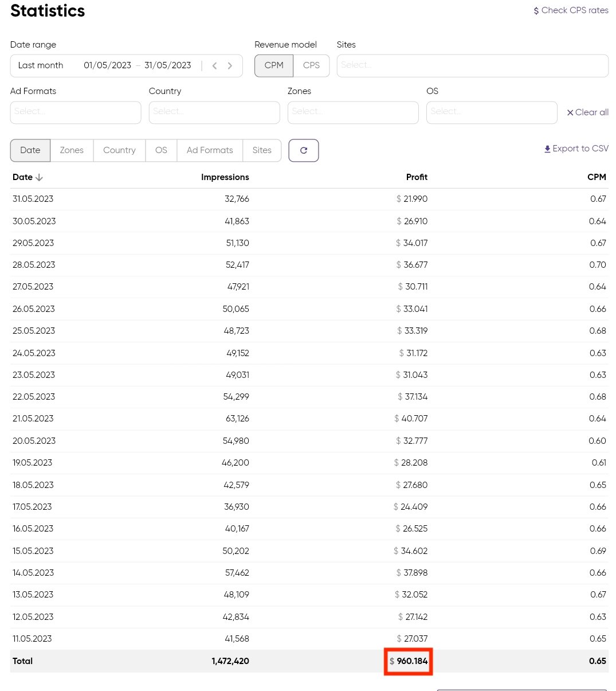This screenshot has height=691, width=616.
Task: Open the Ad Formats filter dropdown
Action: (x=75, y=112)
